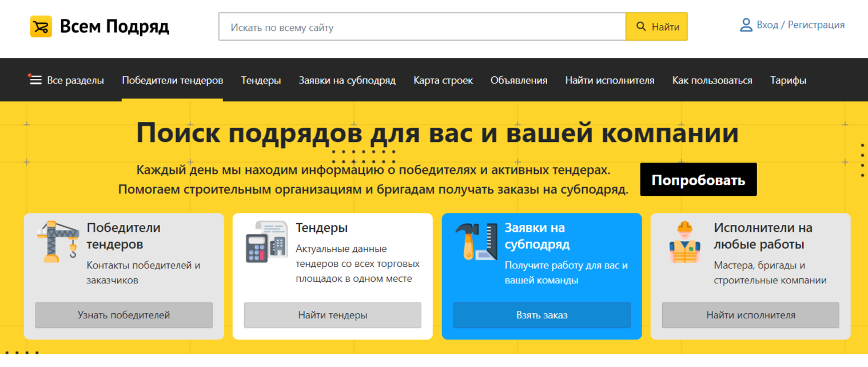The image size is (868, 367).
Task: Click the magnifier icon in the search button
Action: click(x=642, y=26)
